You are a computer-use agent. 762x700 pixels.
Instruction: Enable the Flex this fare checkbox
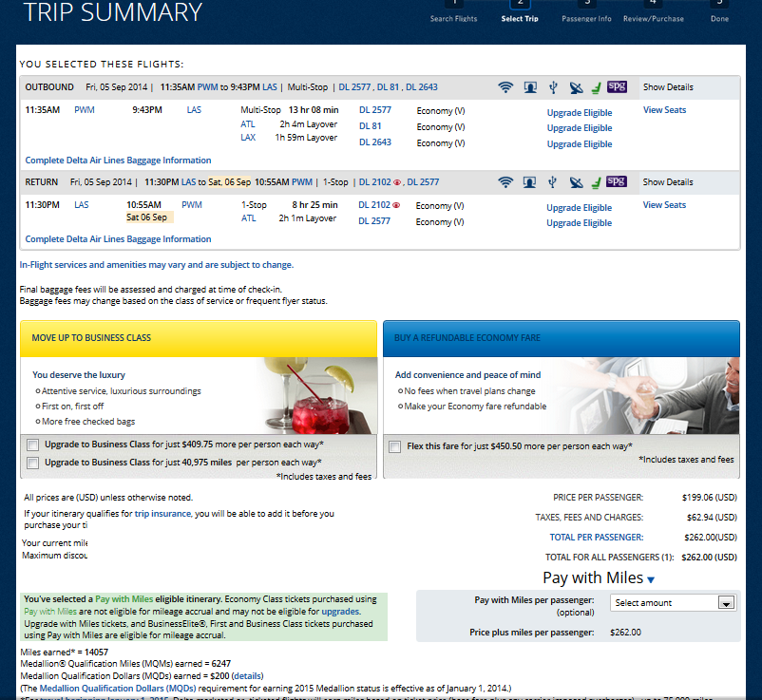coord(394,445)
